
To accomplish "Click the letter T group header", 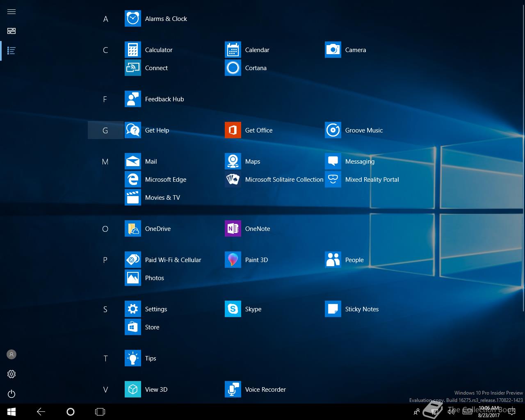I will [x=105, y=358].
